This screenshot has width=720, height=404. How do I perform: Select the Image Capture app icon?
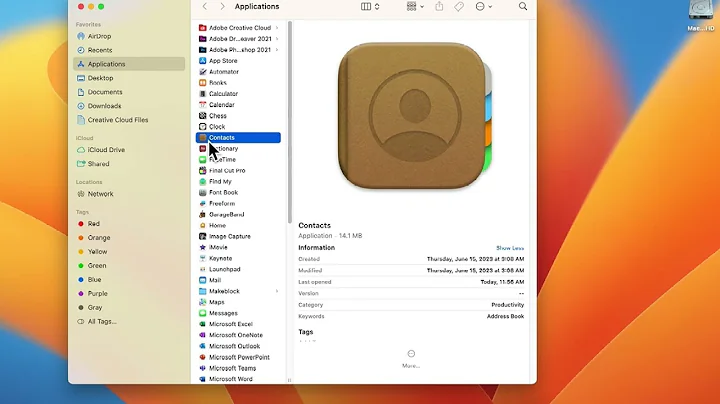[x=202, y=236]
